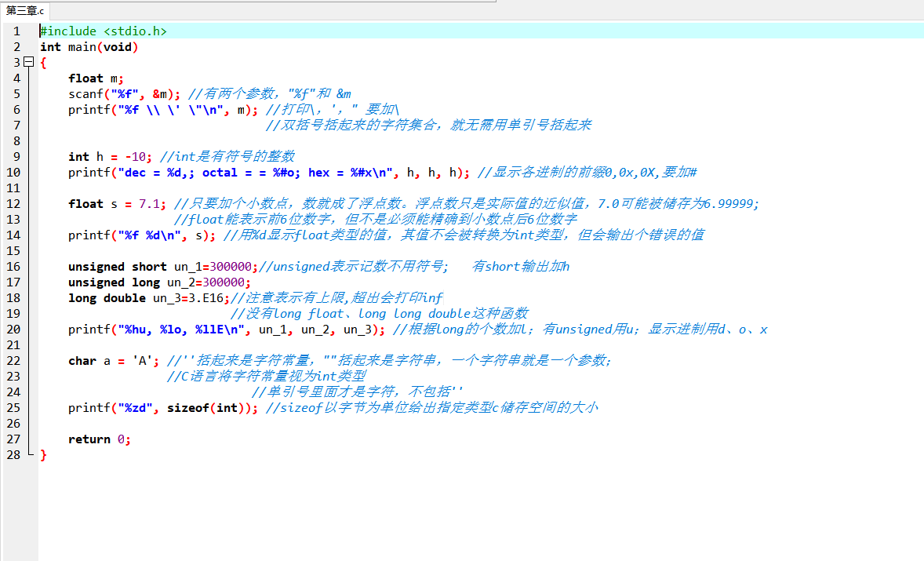Click comment '//int是有符号的整数'

click(227, 157)
